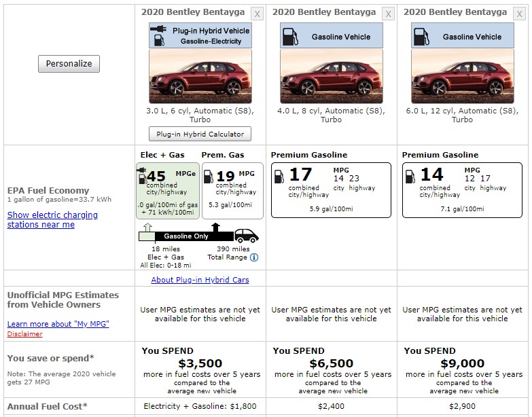Click Electricity + Gasoline: $1,800 cost

click(200, 406)
